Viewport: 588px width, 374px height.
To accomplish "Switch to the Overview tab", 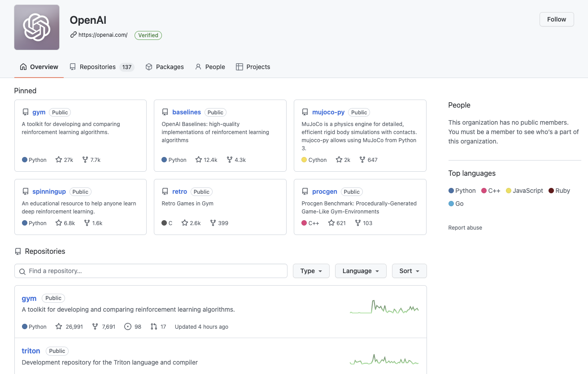I will [x=39, y=67].
